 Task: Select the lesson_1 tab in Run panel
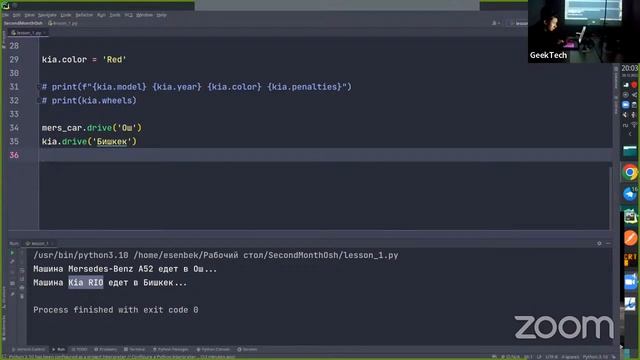coord(39,243)
